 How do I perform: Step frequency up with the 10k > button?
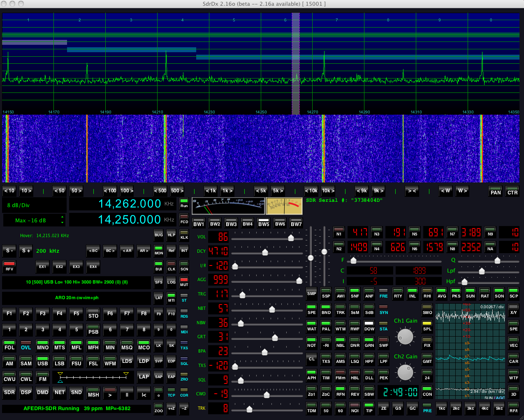tap(328, 191)
